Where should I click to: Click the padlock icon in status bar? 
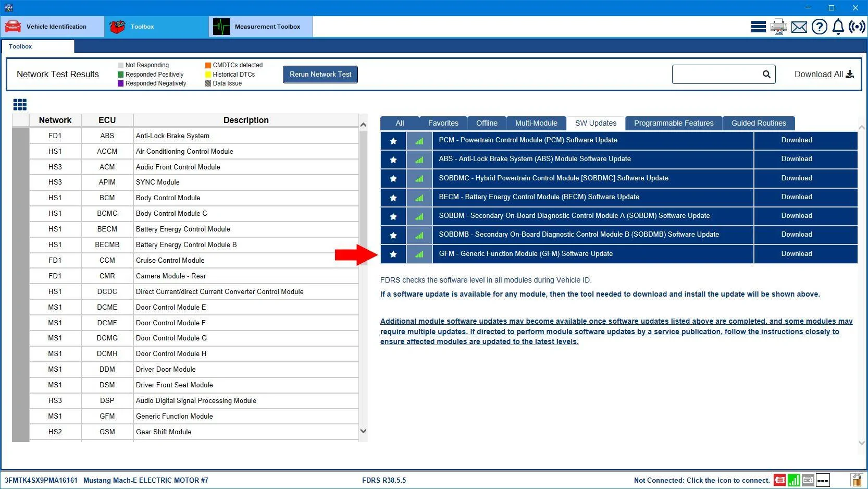click(856, 480)
